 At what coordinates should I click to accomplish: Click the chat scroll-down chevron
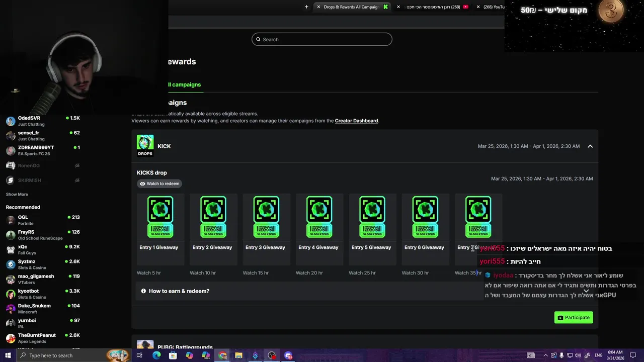(586, 291)
